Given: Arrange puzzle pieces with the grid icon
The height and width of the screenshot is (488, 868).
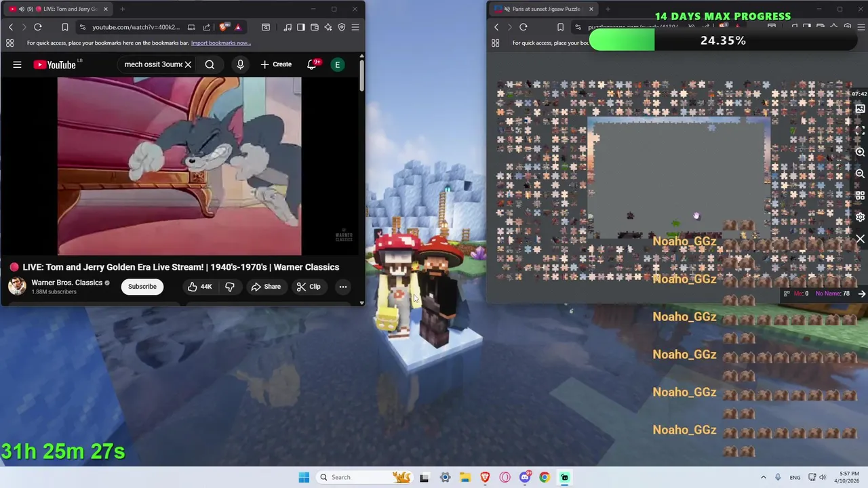Looking at the screenshot, I should click(860, 195).
